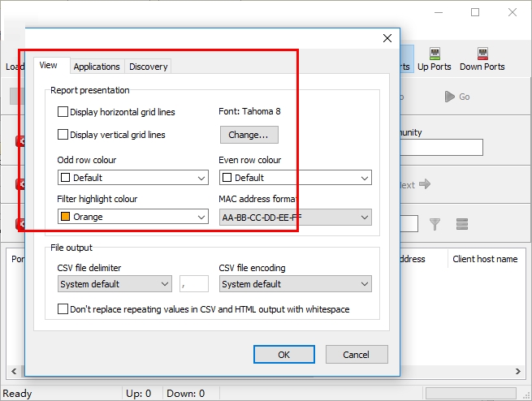Switch to the Applications tab

point(97,67)
